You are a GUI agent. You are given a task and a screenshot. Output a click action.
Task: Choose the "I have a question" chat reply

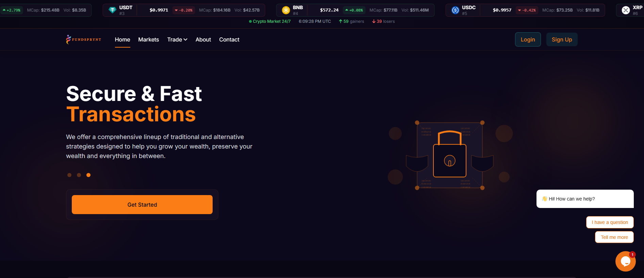(x=610, y=222)
